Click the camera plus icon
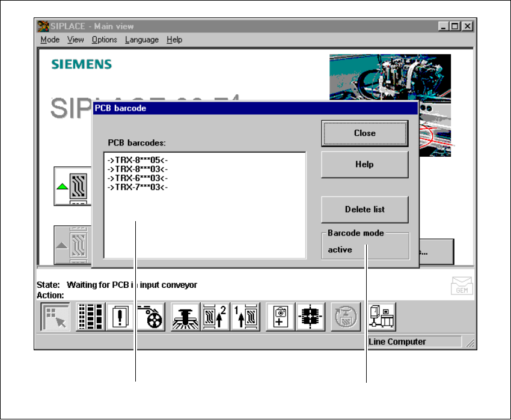Screen dimensions: 511x420 (x=280, y=317)
